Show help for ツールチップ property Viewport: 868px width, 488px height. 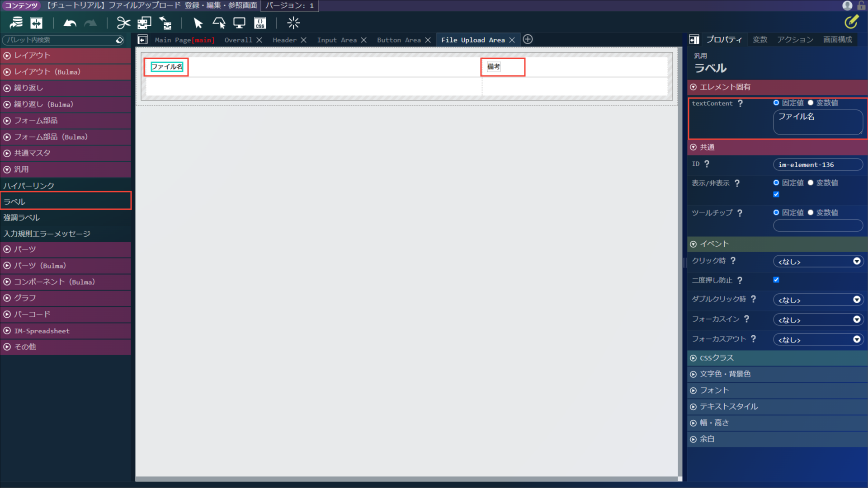[x=740, y=213]
